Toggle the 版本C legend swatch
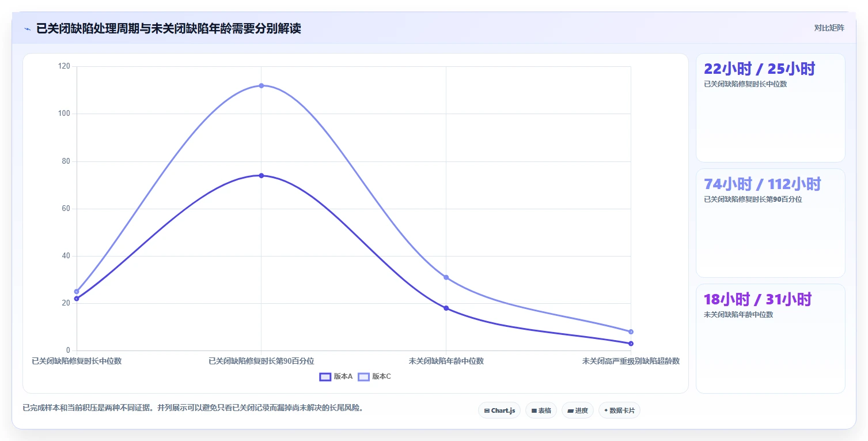 click(363, 376)
